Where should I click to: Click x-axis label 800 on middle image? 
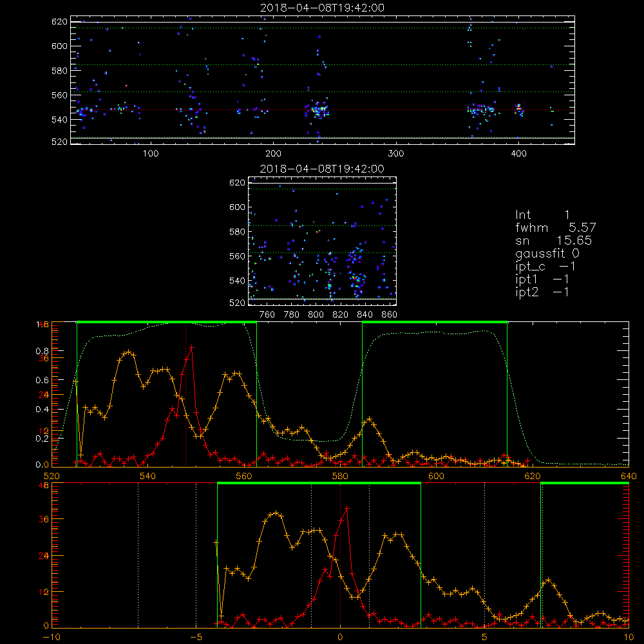coord(316,315)
